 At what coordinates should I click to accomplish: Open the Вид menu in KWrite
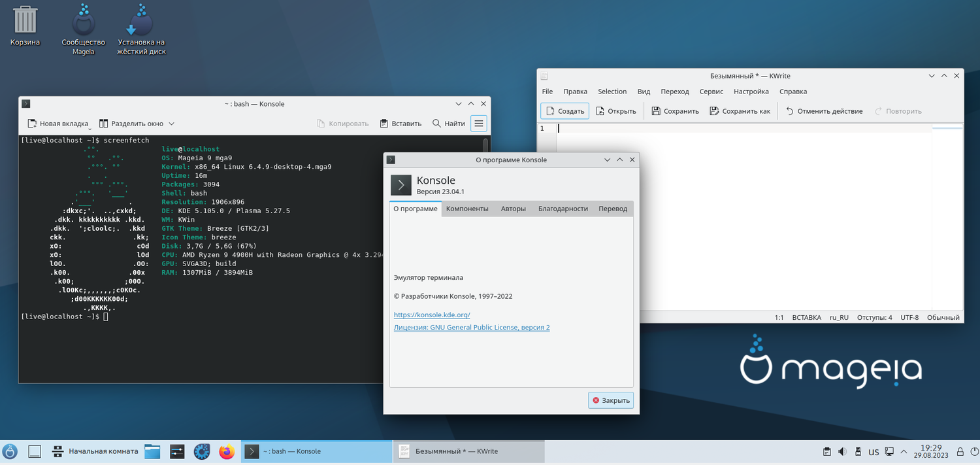click(x=644, y=92)
